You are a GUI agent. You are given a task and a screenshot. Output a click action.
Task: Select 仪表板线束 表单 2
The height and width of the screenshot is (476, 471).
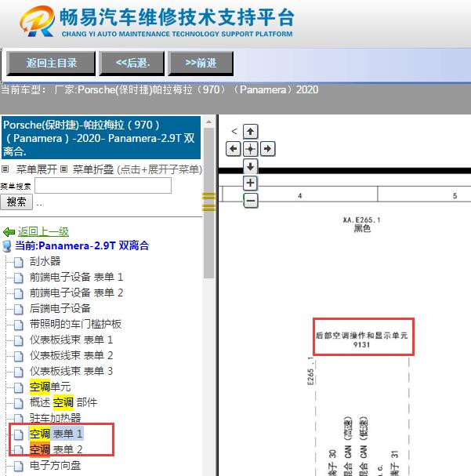pyautogui.click(x=71, y=356)
